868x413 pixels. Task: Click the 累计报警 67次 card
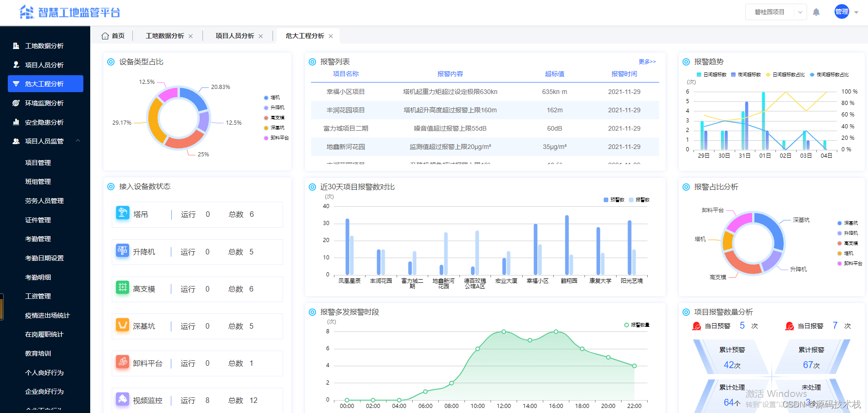[811, 357]
